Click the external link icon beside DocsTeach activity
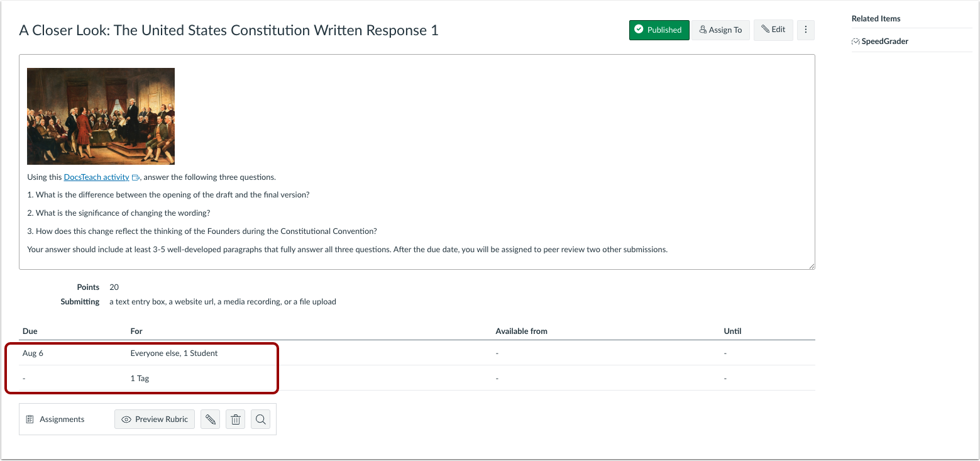Viewport: 980px width, 461px height. click(135, 178)
